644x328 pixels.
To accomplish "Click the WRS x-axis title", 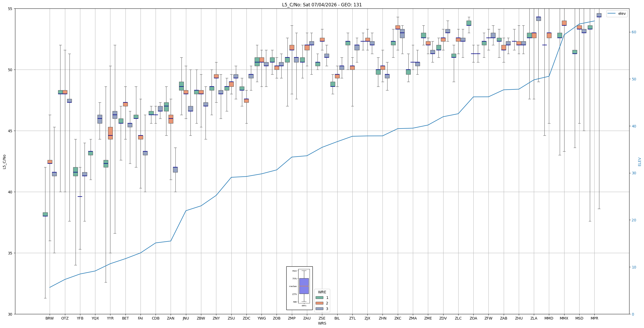I will [322, 323].
